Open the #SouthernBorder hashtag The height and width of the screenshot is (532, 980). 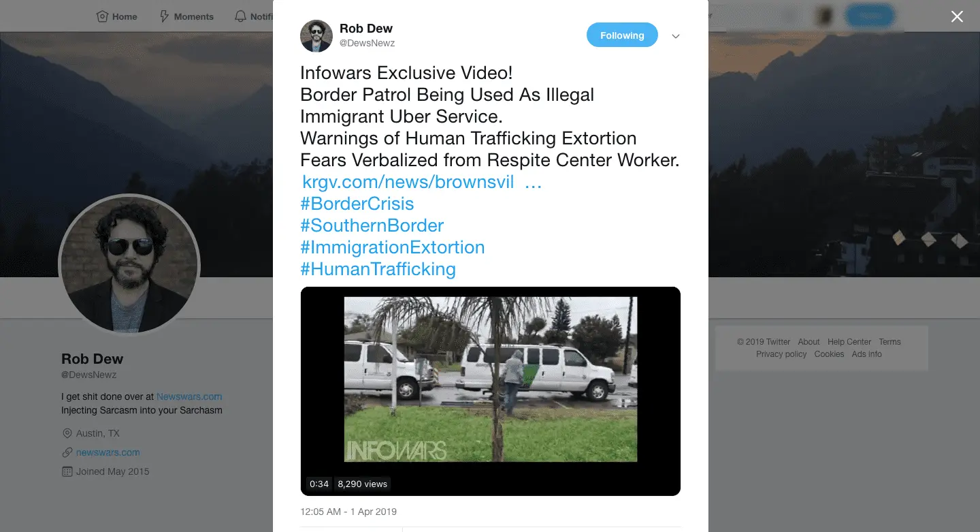372,225
